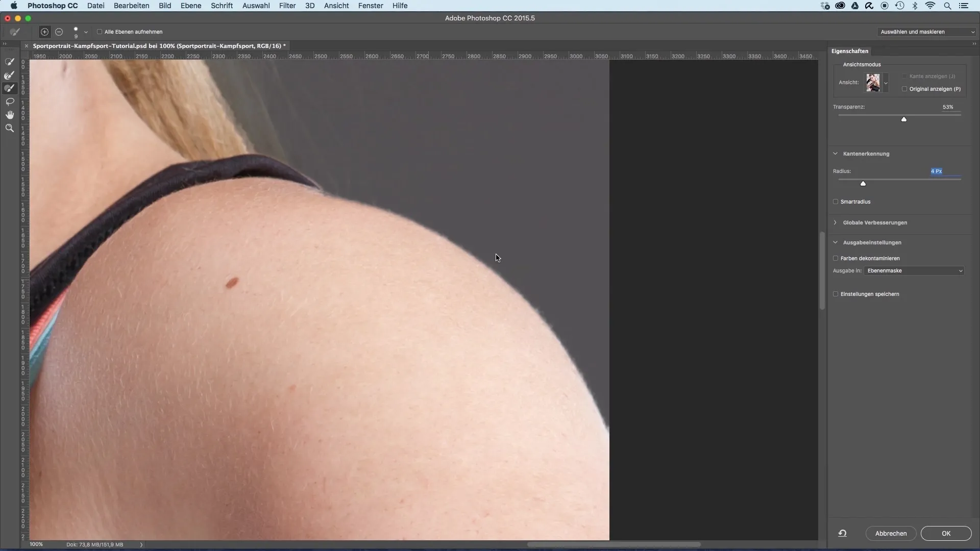
Task: Click the Abbrechen button
Action: (891, 533)
